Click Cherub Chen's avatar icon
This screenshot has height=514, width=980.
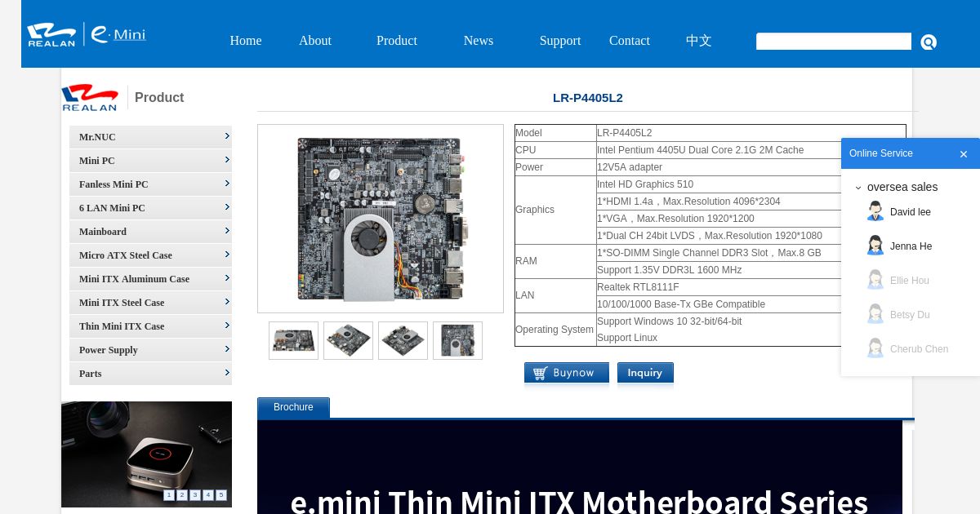pos(875,348)
